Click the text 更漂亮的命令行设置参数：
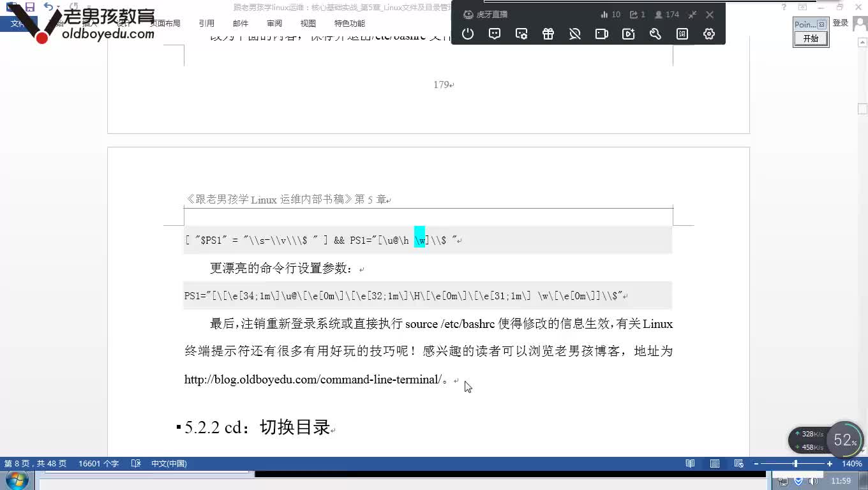The image size is (868, 490). [x=281, y=269]
